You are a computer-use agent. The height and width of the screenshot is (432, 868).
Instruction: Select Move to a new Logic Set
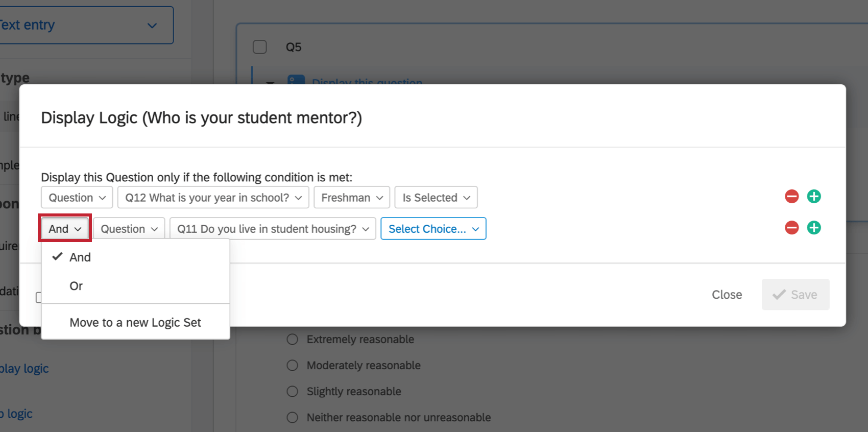(x=135, y=323)
